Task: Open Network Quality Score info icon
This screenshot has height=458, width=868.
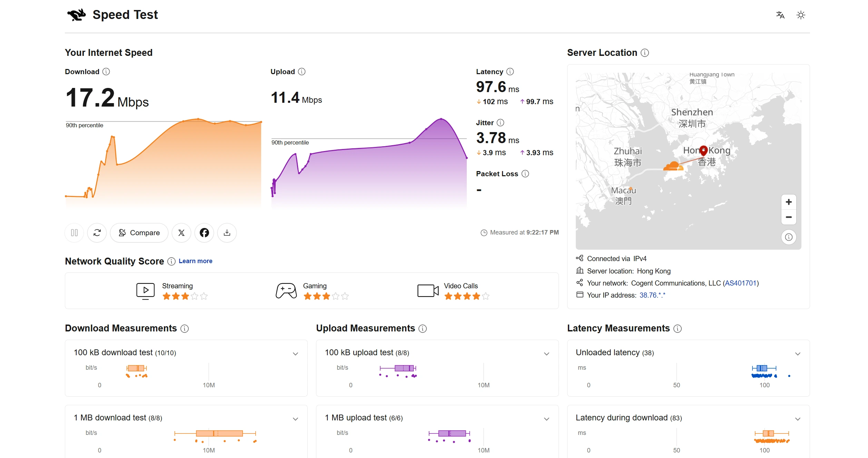Action: point(171,261)
